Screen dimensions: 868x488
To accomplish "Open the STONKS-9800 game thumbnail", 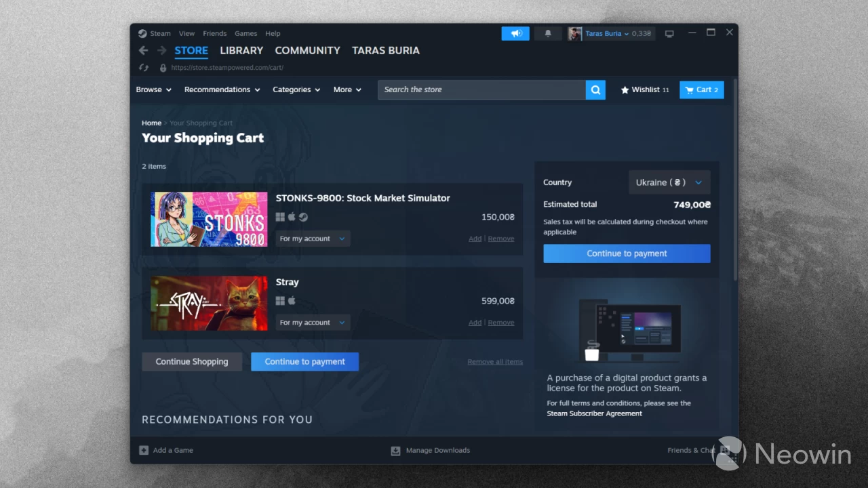I will coord(209,219).
